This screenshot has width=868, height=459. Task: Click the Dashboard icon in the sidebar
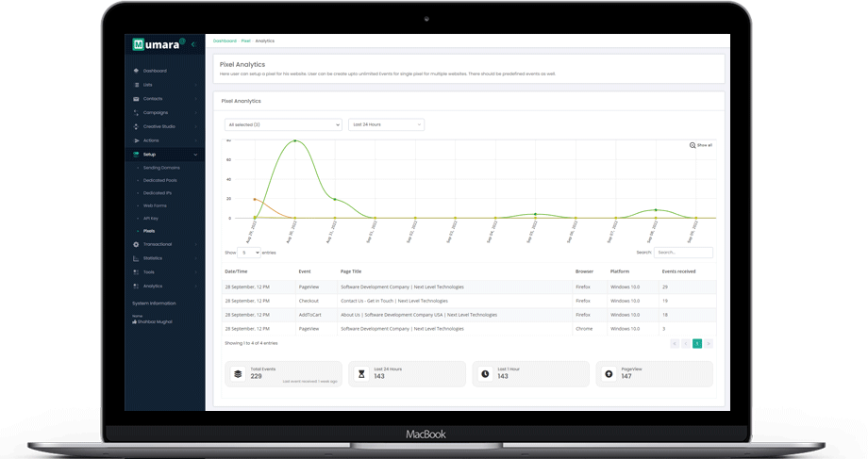(136, 71)
